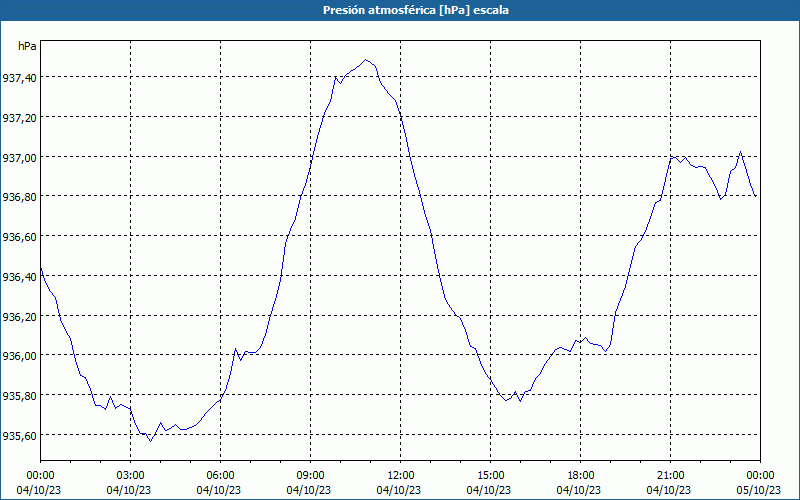
Task: Click the 12:00 time axis label
Action: 401,476
